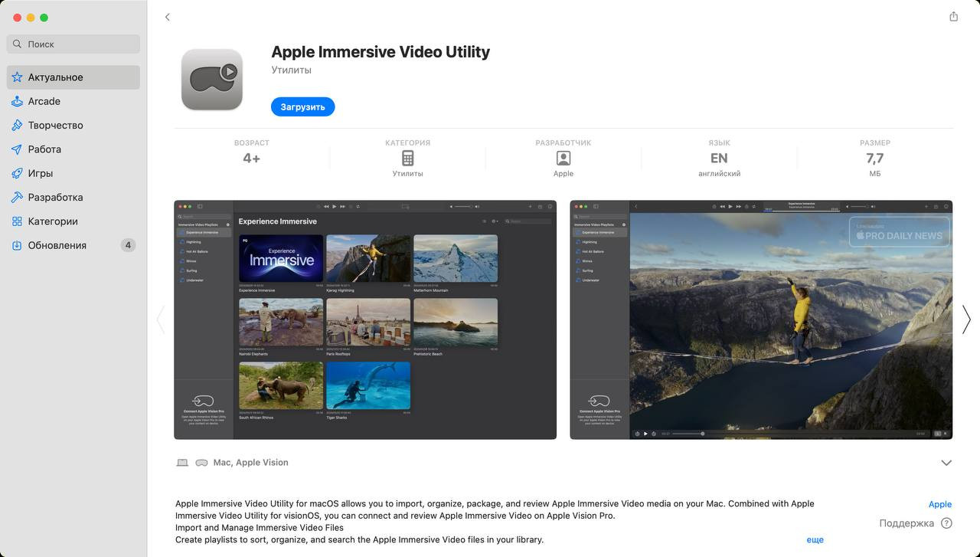Click the 'английский' language caption

(719, 174)
